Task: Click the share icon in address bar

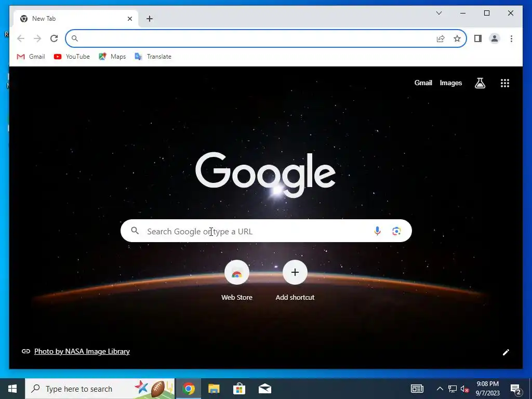Action: pos(441,38)
